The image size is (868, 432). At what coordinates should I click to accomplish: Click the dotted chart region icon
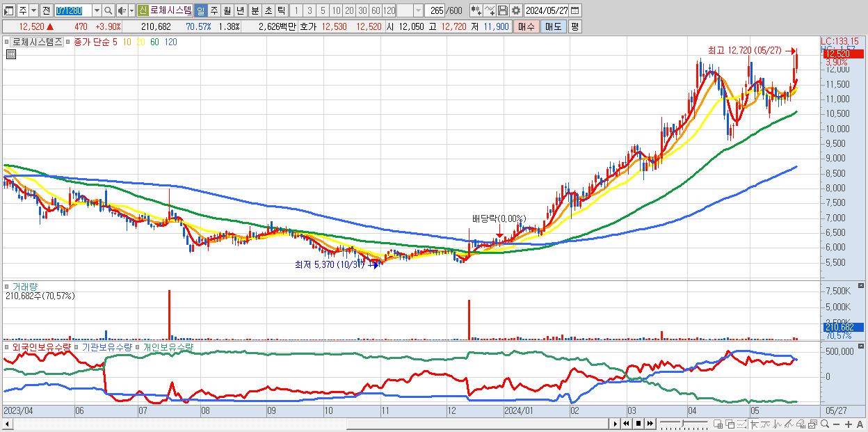click(x=741, y=424)
